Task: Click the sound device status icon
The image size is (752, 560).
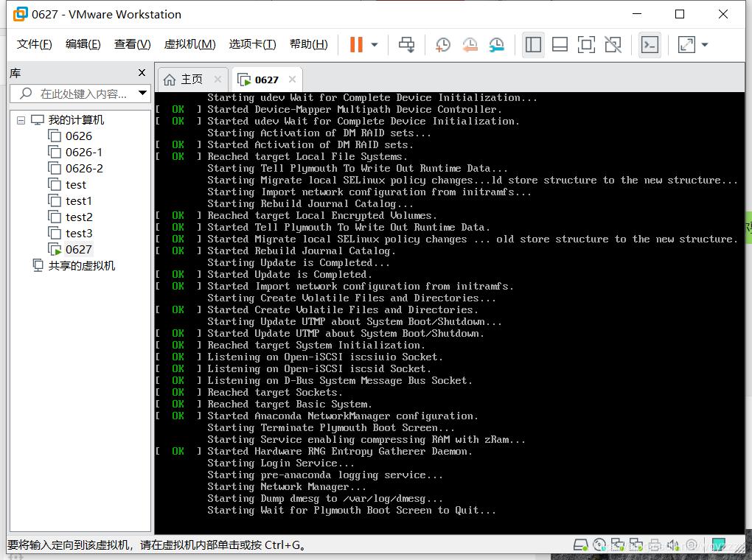Action: [x=672, y=545]
